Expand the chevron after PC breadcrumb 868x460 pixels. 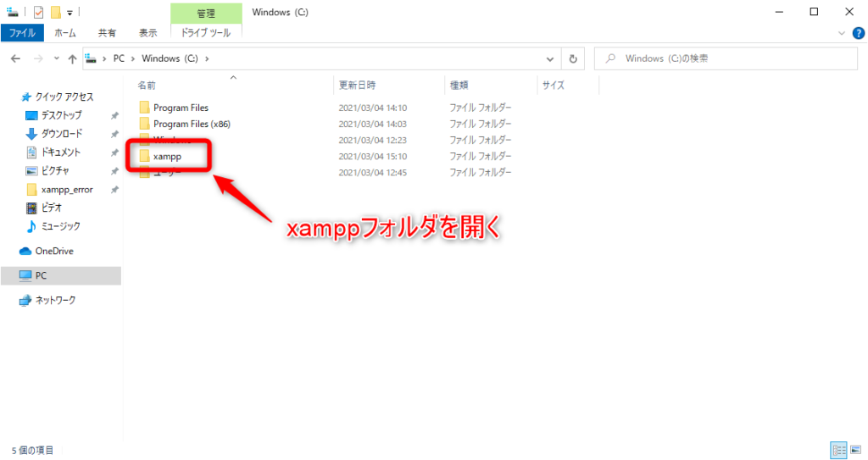133,58
